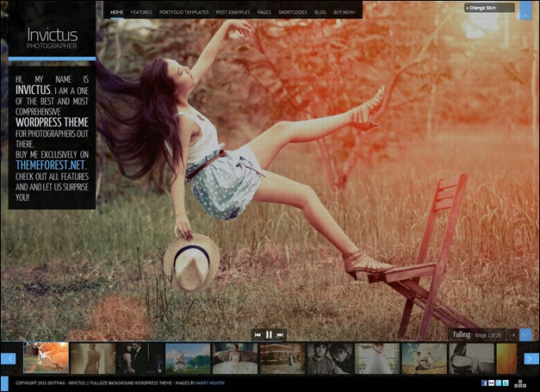The image size is (540, 392).
Task: Go to the Blog page
Action: pos(320,13)
